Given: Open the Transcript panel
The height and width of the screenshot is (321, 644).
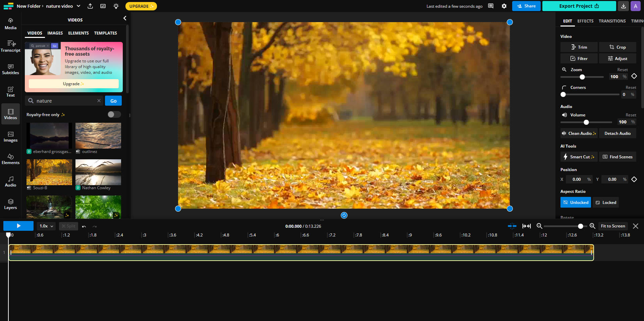Looking at the screenshot, I should point(10,46).
